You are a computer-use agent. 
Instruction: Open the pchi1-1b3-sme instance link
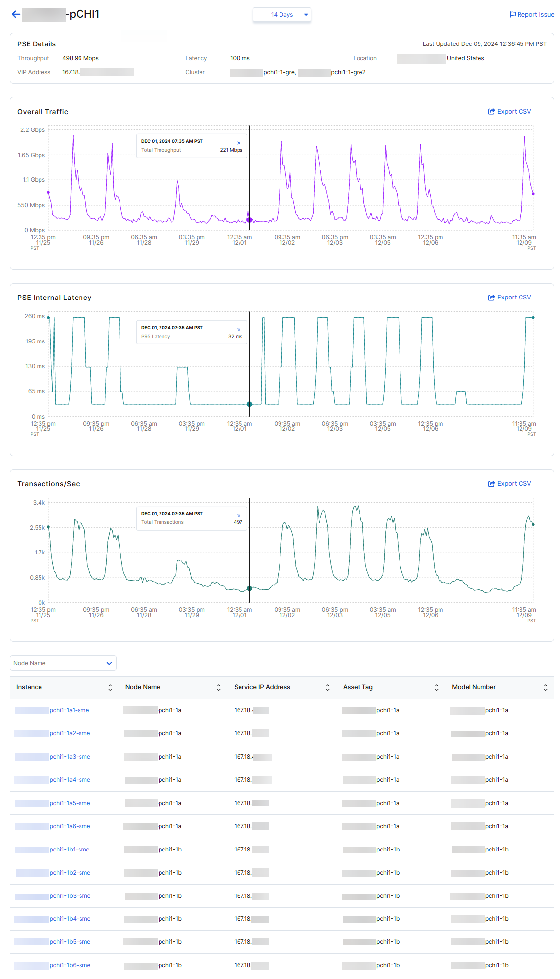[70, 896]
